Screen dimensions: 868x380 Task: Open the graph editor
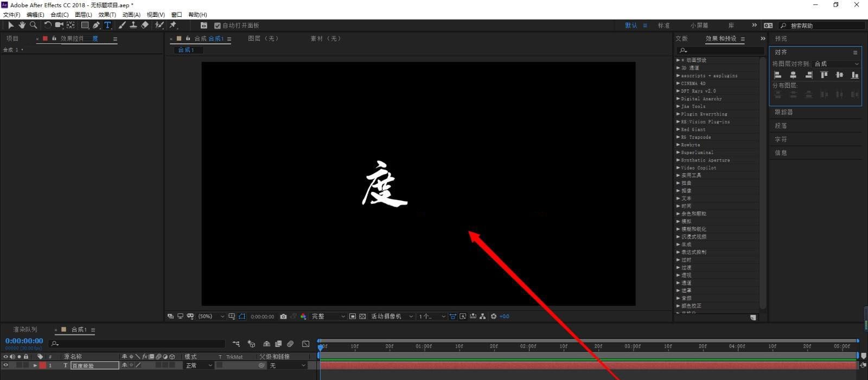(305, 344)
